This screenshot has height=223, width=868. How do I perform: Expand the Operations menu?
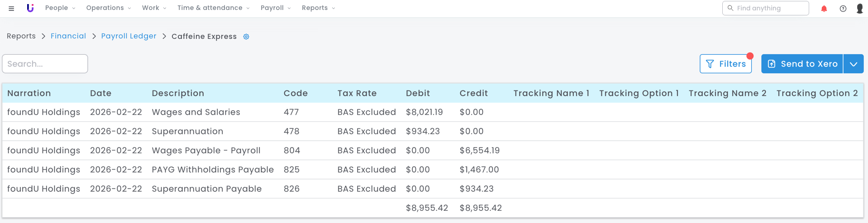click(x=108, y=8)
